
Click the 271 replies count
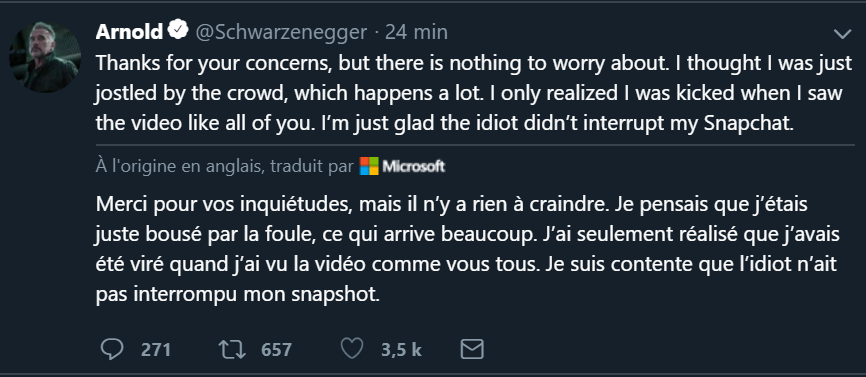(156, 350)
